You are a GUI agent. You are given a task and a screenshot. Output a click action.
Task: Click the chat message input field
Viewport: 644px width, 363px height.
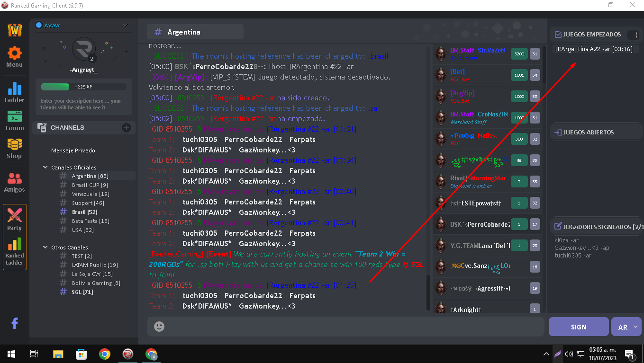click(345, 327)
